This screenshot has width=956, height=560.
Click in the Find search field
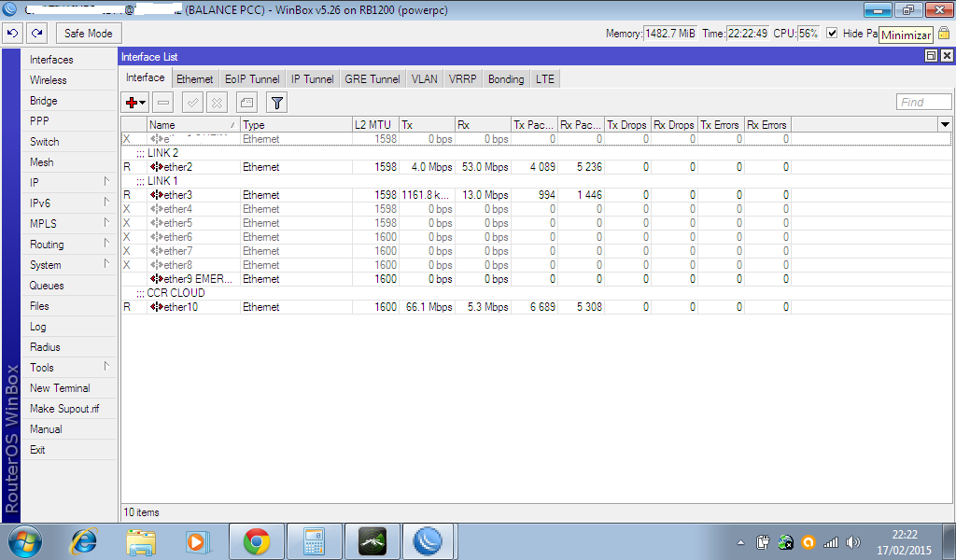pos(923,102)
